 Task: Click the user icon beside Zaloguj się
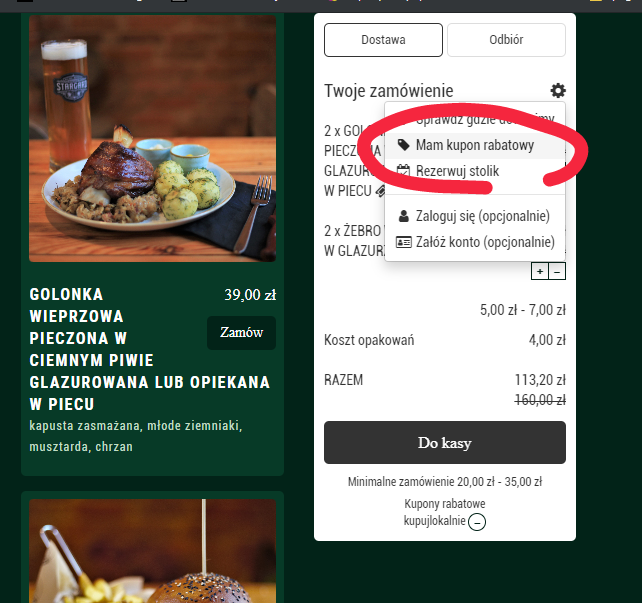(x=404, y=216)
